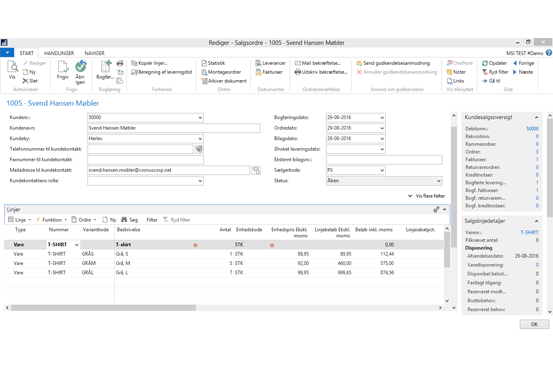The height and width of the screenshot is (369, 553).
Task: Open the Kundeby dropdown
Action: (200, 139)
